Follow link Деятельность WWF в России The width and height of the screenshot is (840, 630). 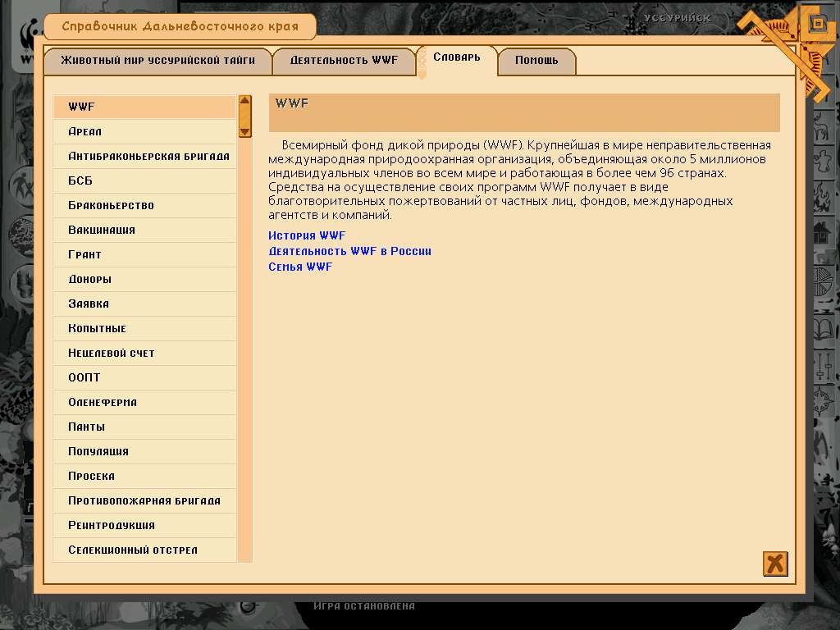click(x=349, y=251)
